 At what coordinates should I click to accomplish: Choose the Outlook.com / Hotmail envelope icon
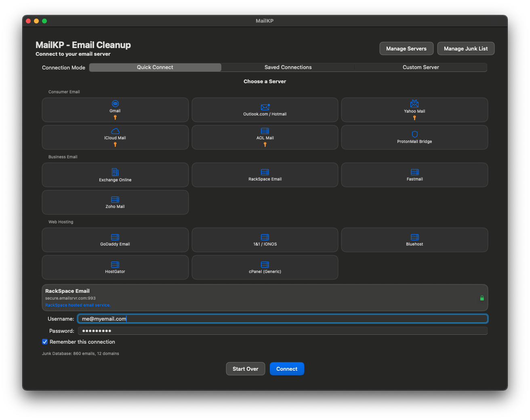click(x=265, y=107)
